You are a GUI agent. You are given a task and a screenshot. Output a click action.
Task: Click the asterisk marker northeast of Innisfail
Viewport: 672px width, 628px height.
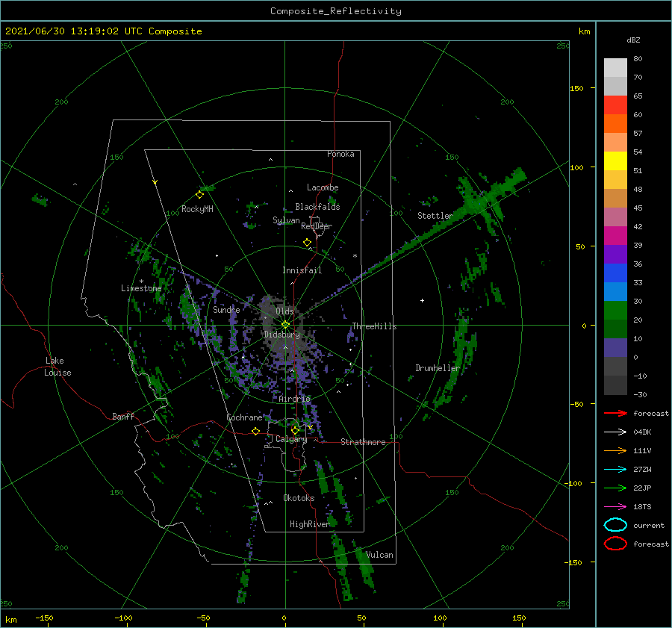tap(355, 256)
